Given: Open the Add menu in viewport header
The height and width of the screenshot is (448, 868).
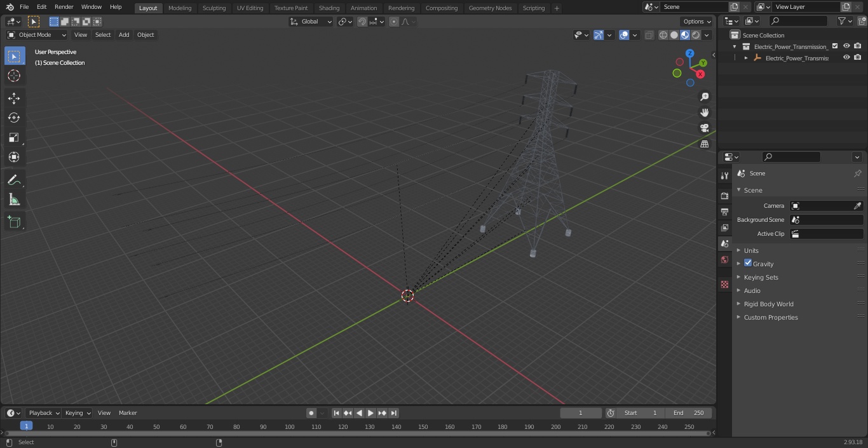Looking at the screenshot, I should pos(124,35).
